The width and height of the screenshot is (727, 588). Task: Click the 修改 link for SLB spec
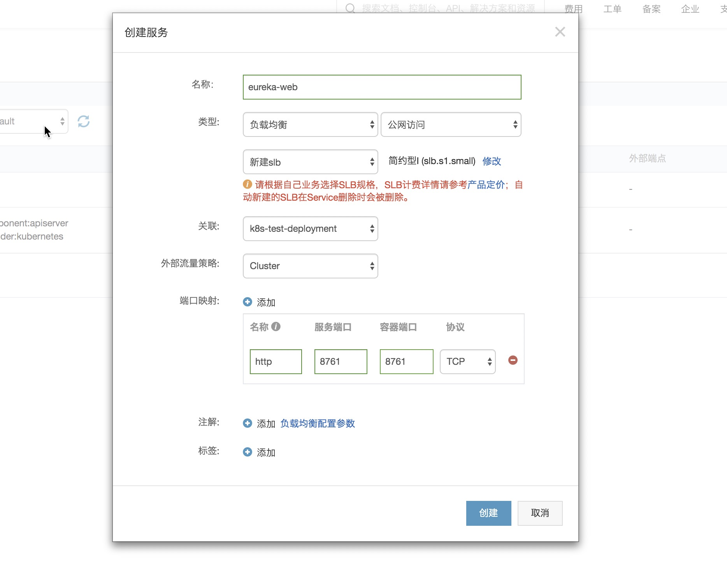(492, 161)
